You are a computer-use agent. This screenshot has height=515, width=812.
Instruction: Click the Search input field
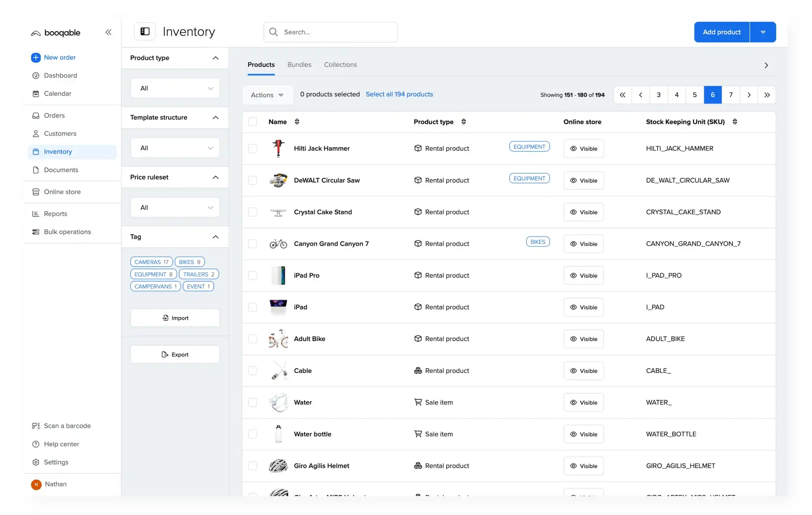(x=331, y=32)
